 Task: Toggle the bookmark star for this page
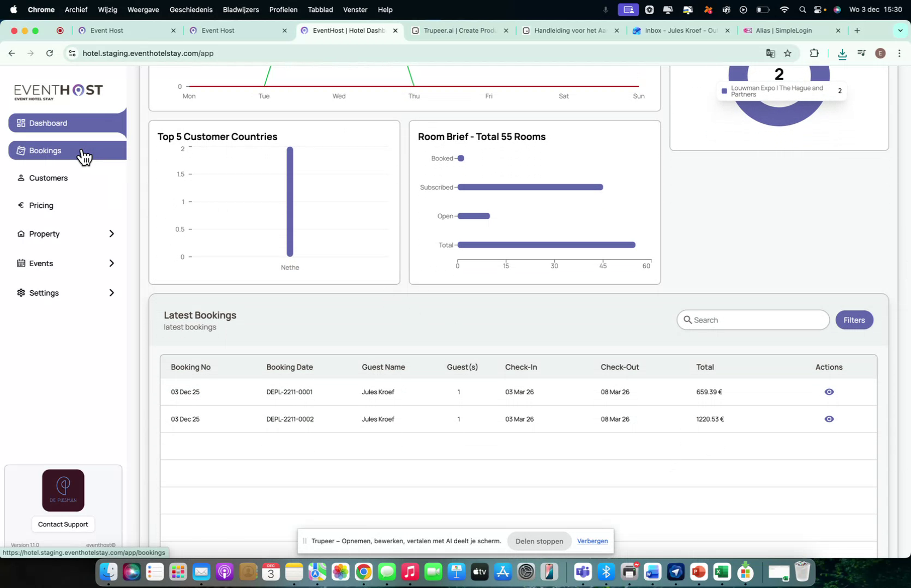click(x=788, y=53)
